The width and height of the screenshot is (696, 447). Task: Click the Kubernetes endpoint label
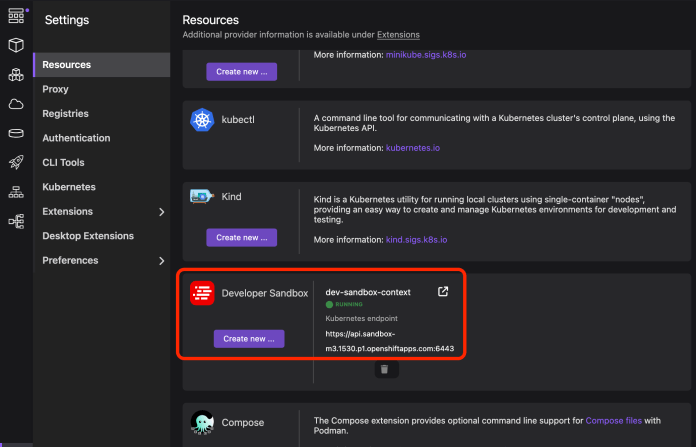(361, 318)
